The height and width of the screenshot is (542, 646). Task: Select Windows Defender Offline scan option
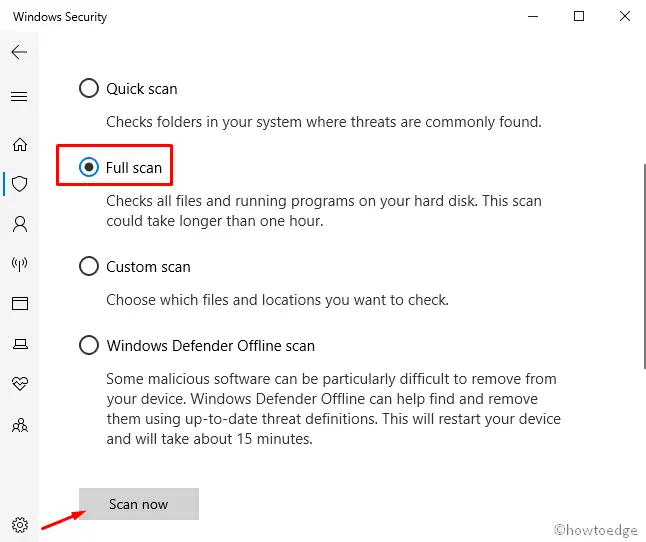(89, 346)
